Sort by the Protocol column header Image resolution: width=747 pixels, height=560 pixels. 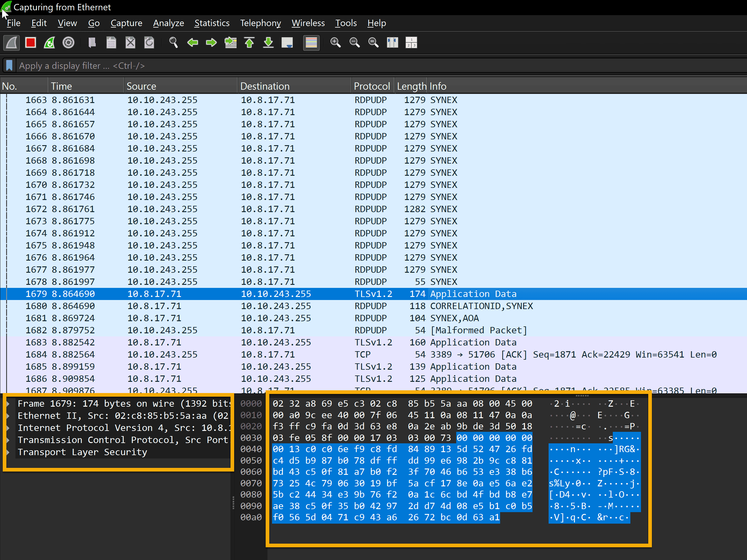pyautogui.click(x=371, y=86)
